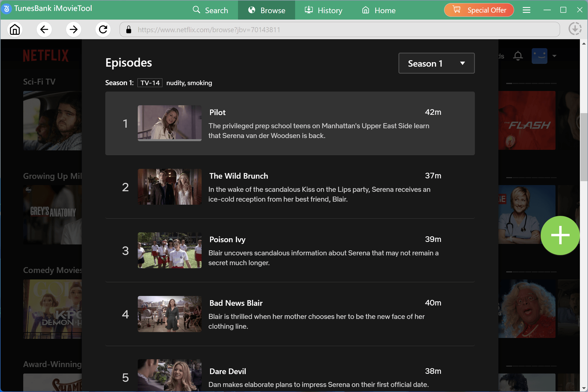Maximize the TunesBank window
The image size is (588, 392).
pos(563,10)
